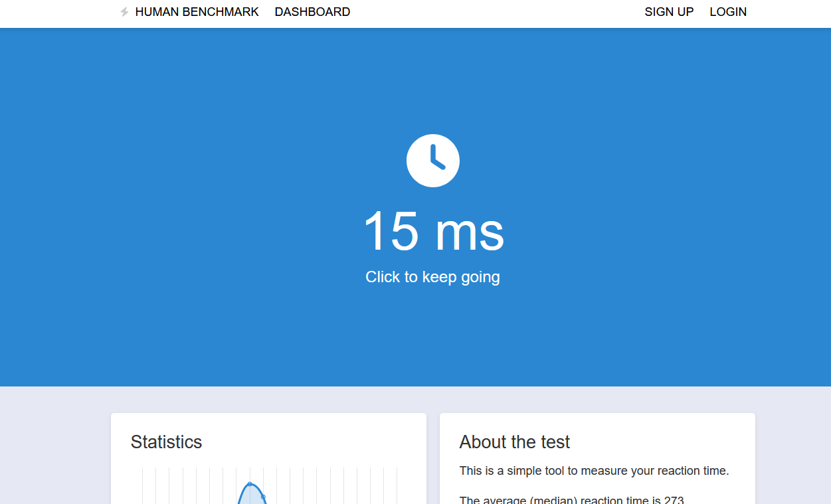Click the peak point on the statistics chart
Viewport: 831px width, 504px height.
[x=250, y=484]
